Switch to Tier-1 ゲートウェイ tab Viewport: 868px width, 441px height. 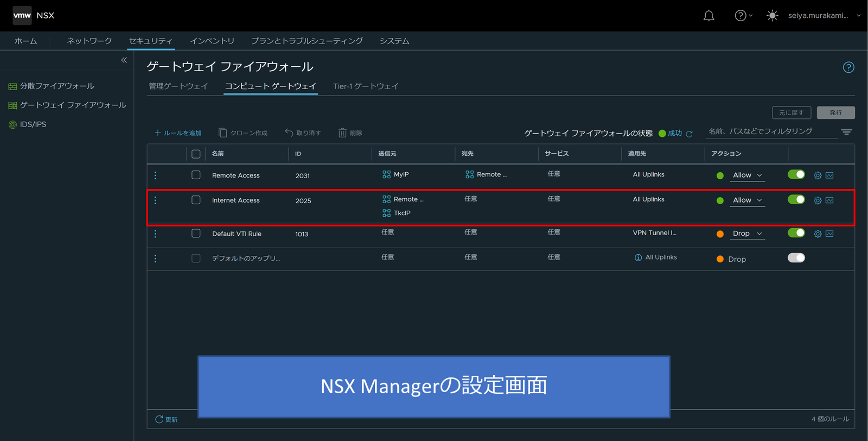tap(366, 86)
